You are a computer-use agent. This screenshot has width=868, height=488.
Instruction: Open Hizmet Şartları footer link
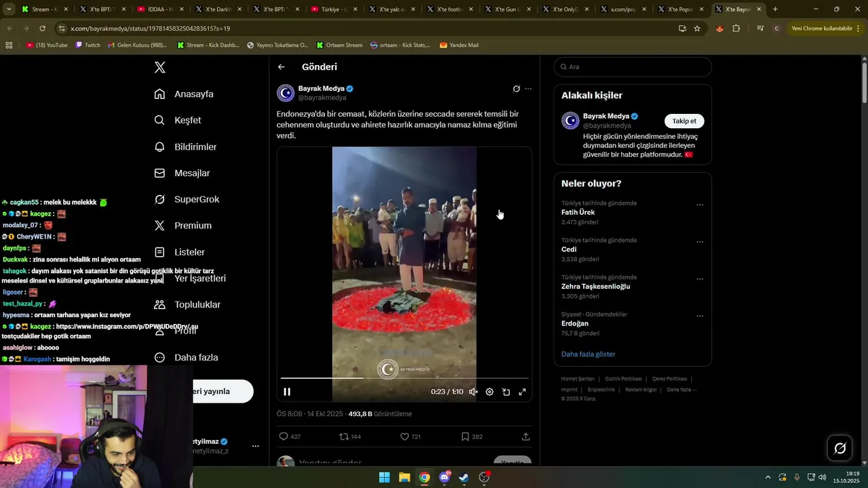point(578,379)
